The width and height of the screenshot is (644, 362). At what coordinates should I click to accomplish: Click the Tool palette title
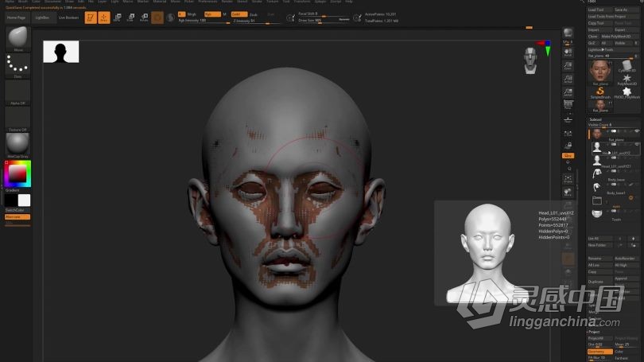592,2
